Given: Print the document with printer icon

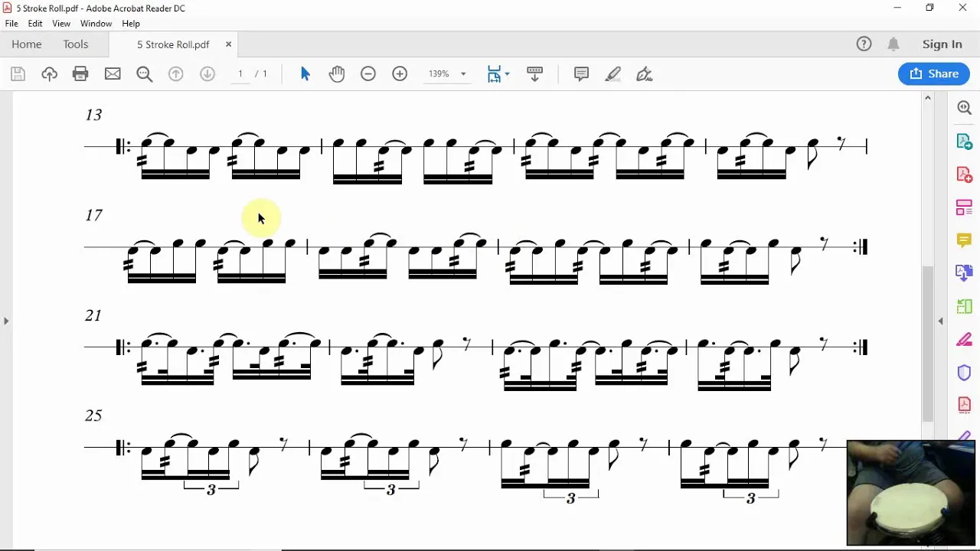Looking at the screenshot, I should tap(80, 74).
